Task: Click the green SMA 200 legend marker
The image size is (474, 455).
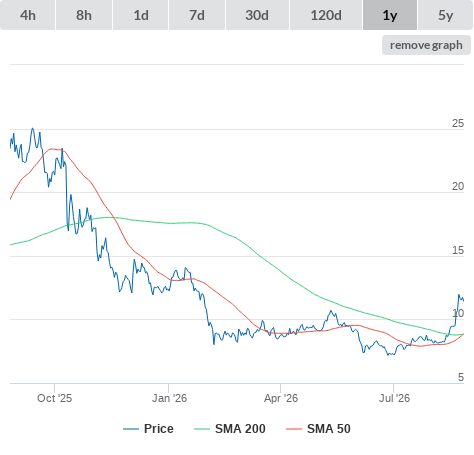Action: [202, 429]
